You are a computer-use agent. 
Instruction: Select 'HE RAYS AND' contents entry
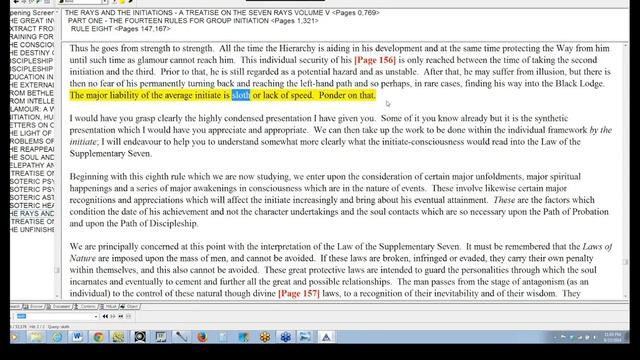[32, 213]
